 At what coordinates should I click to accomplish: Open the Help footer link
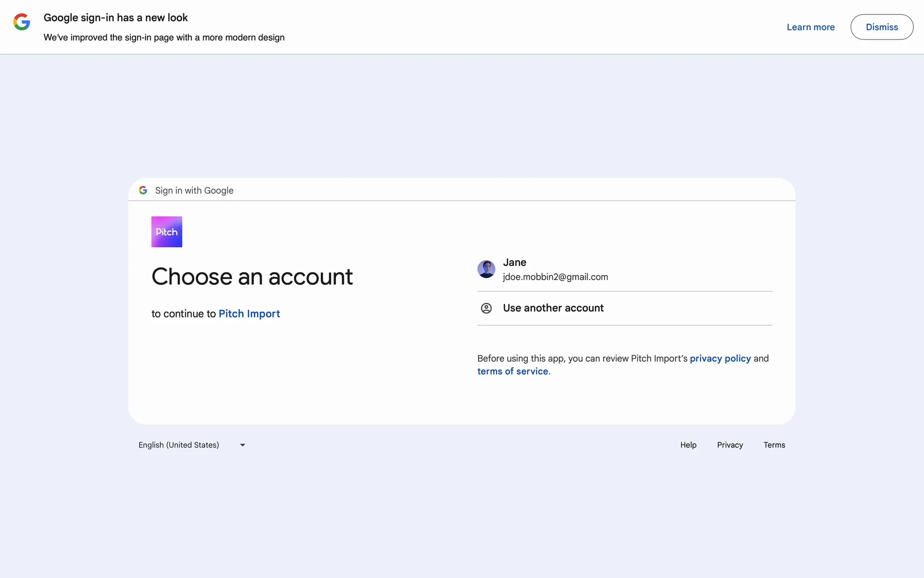click(688, 445)
